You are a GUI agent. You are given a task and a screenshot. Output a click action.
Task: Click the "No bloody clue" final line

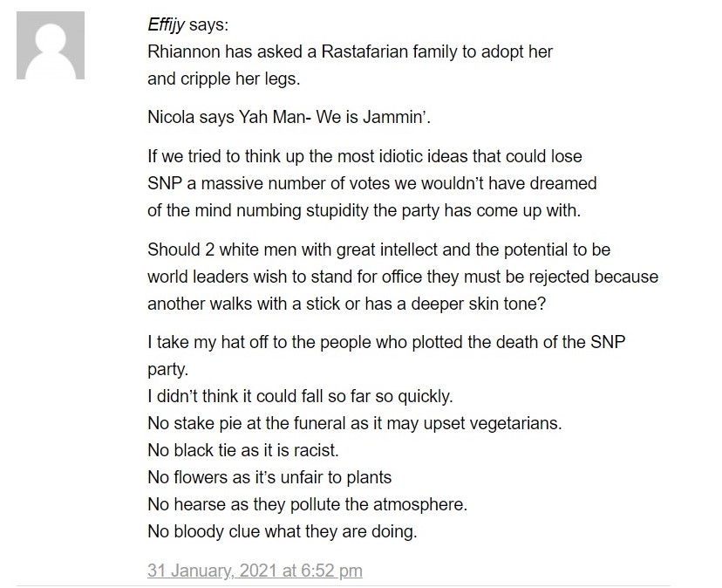coord(283,532)
